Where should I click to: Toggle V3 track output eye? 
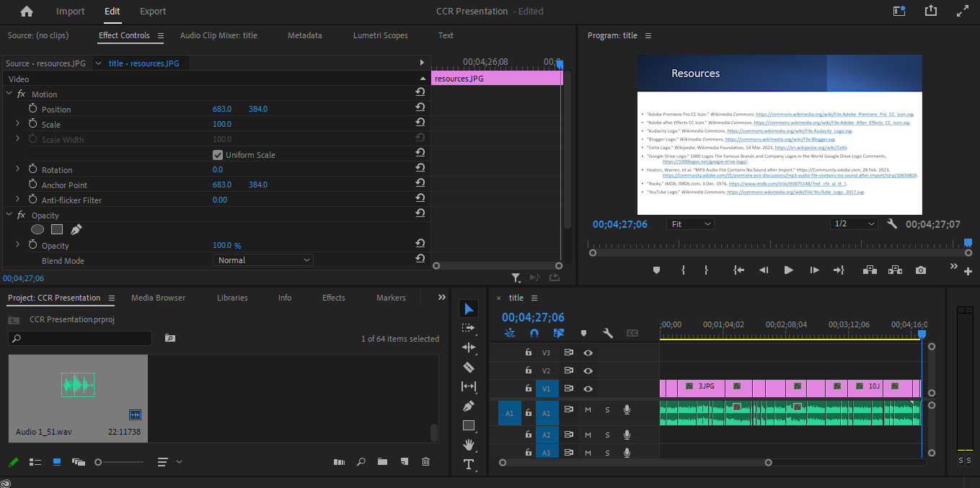pyautogui.click(x=588, y=352)
